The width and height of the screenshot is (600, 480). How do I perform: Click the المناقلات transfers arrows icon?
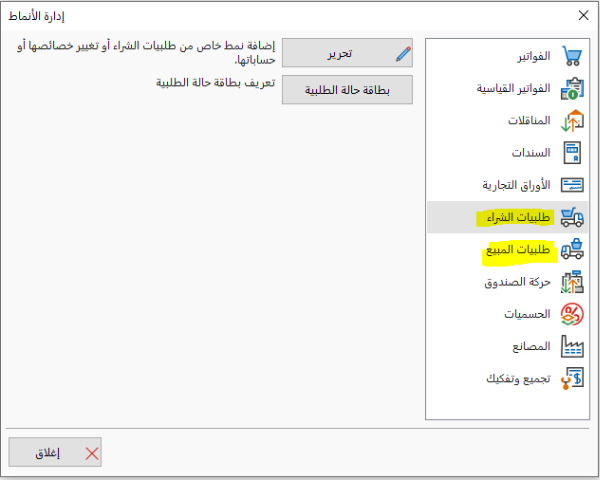(x=572, y=121)
